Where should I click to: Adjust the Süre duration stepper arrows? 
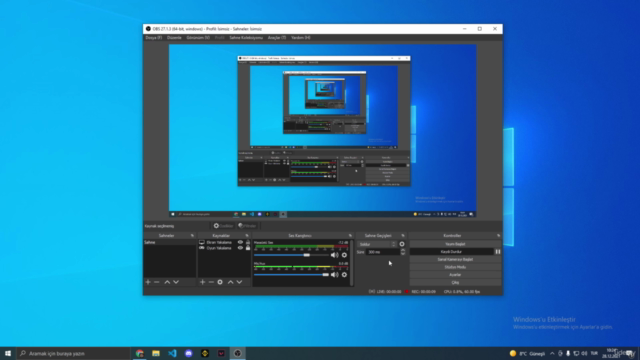point(403,252)
